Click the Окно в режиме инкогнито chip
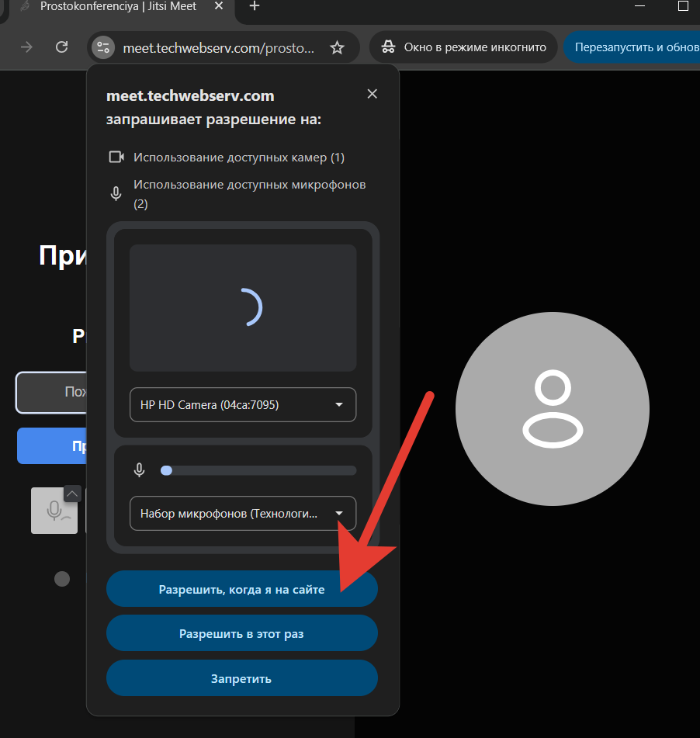 click(x=463, y=47)
